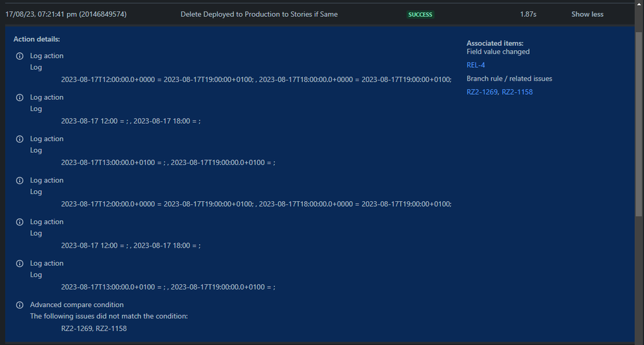Collapse the audit entry with Show less

pyautogui.click(x=587, y=14)
